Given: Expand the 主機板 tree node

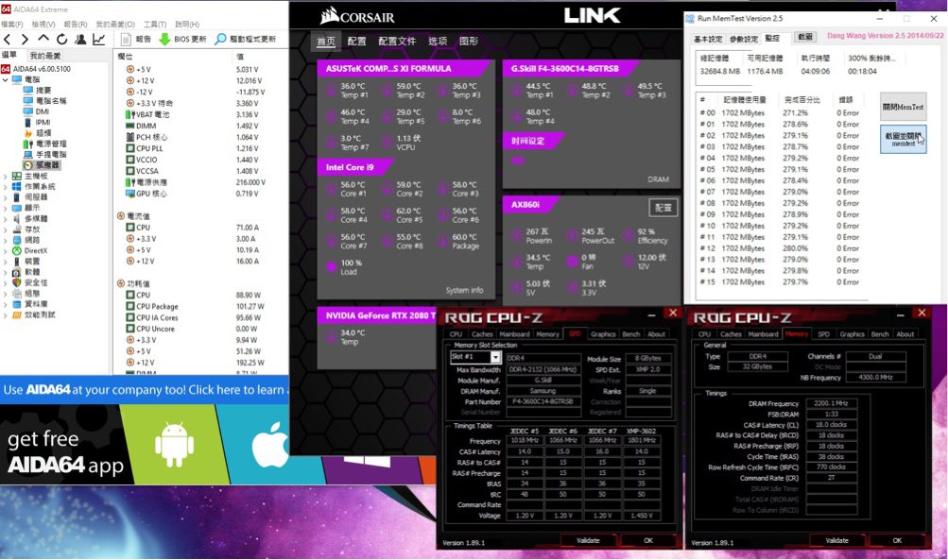Looking at the screenshot, I should [6, 177].
